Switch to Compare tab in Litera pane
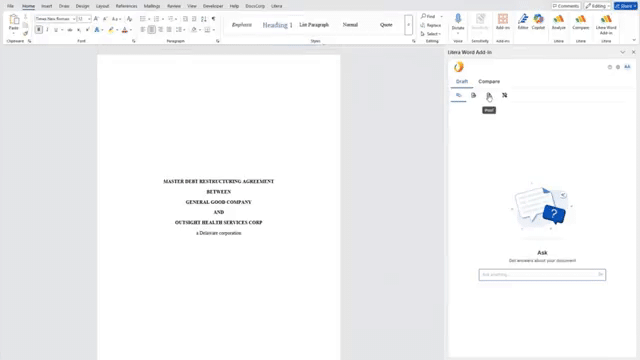Screen dimensions: 640x360 (x=489, y=82)
